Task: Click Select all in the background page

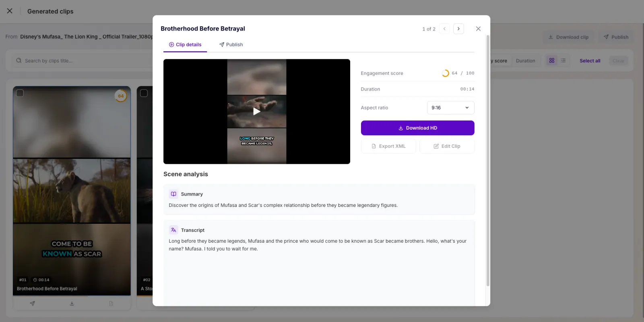Action: pos(590,61)
